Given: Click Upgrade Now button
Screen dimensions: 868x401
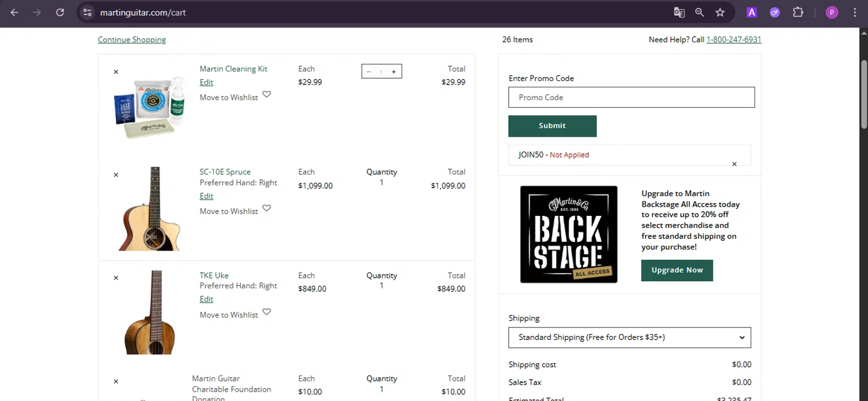Looking at the screenshot, I should pyautogui.click(x=677, y=270).
